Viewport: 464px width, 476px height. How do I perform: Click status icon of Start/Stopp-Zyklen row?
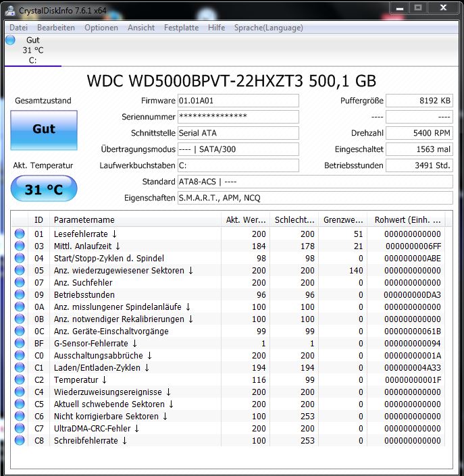click(20, 258)
